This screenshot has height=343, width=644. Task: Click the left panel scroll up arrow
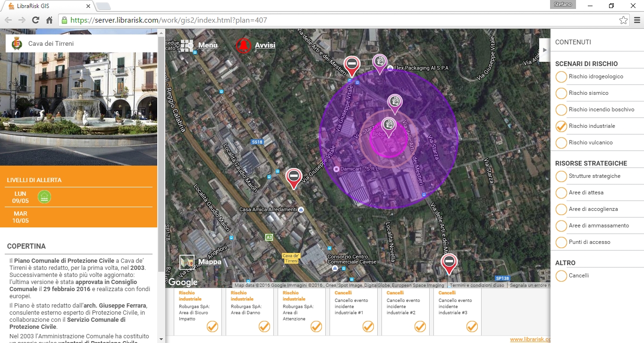(x=161, y=33)
